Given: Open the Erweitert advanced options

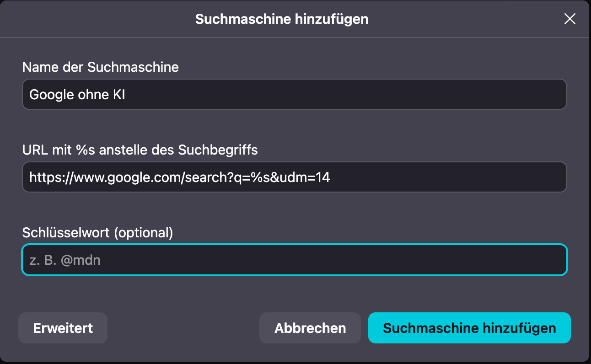Looking at the screenshot, I should [63, 328].
